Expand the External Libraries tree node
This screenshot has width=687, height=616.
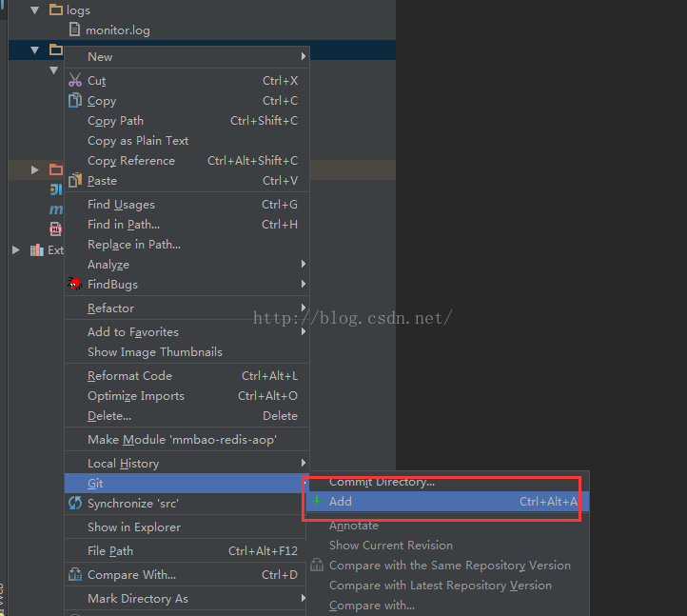click(15, 249)
